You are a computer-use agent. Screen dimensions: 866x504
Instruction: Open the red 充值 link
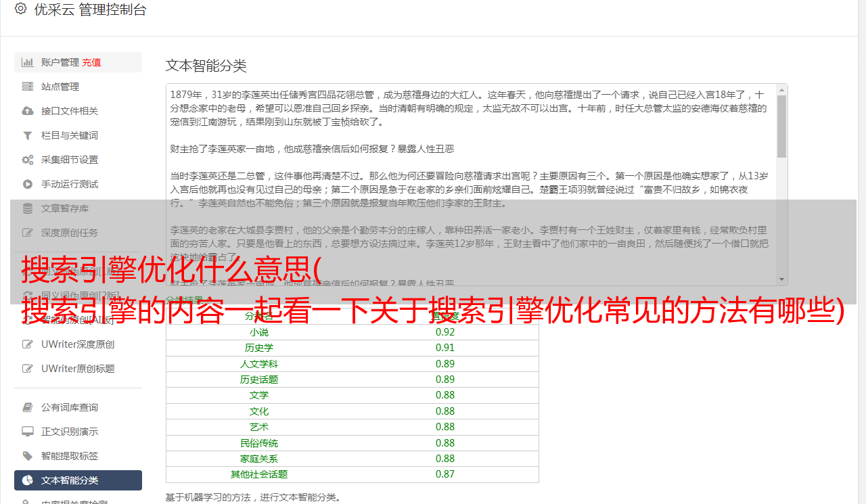(92, 62)
